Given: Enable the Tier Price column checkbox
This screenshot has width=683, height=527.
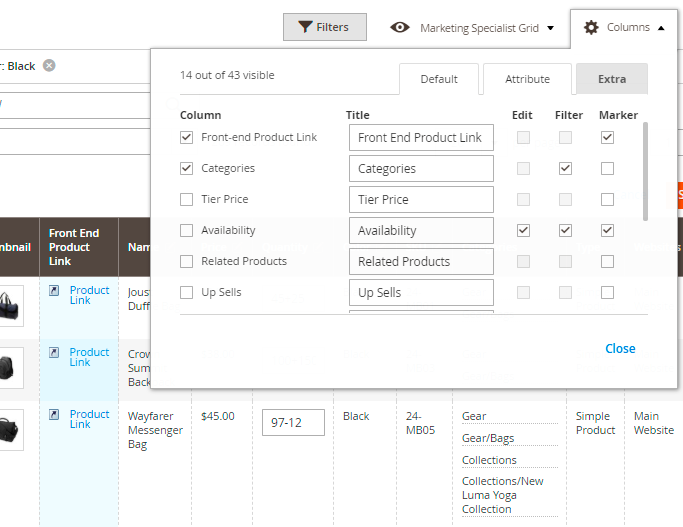Looking at the screenshot, I should tap(186, 199).
